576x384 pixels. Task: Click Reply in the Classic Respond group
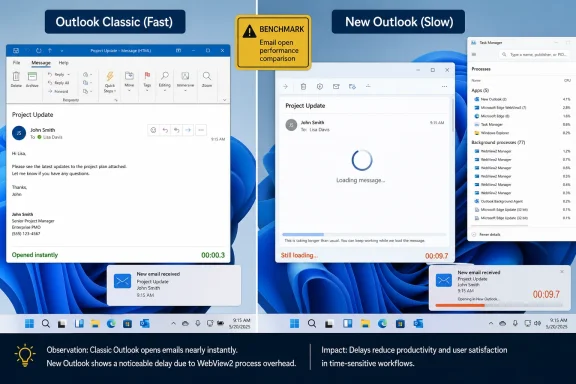click(56, 75)
